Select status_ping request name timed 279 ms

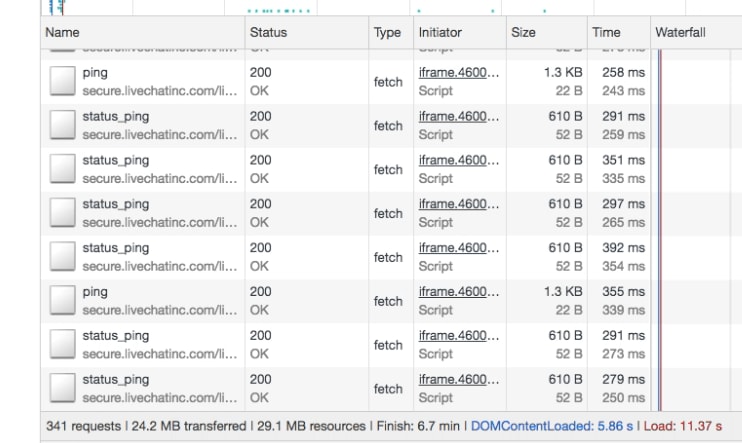116,380
